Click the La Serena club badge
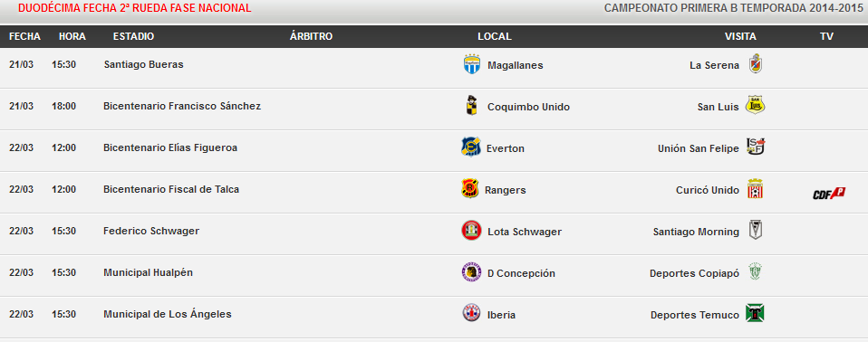The height and width of the screenshot is (342, 868). click(x=755, y=63)
